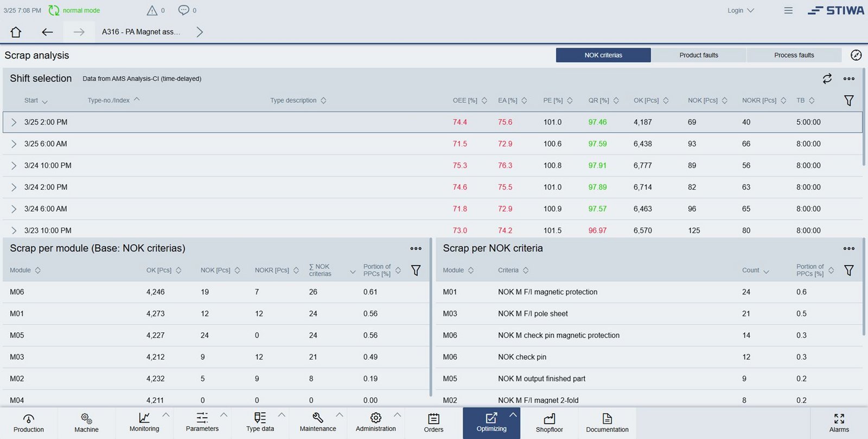The width and height of the screenshot is (868, 439).
Task: Click the refresh icon in Shift selection
Action: 827,79
